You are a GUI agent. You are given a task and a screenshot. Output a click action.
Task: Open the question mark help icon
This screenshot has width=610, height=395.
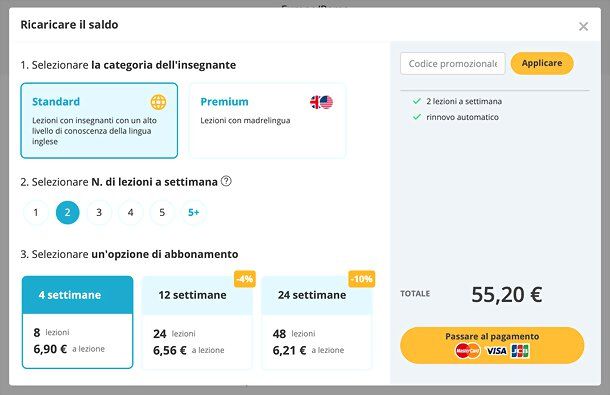point(226,181)
